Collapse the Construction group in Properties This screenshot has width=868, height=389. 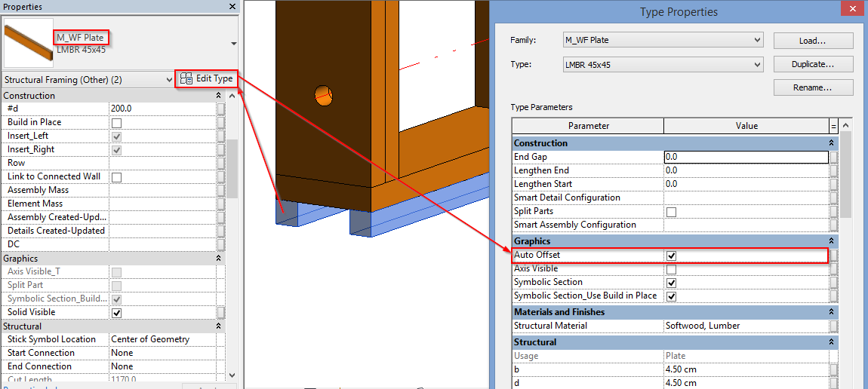(x=218, y=96)
